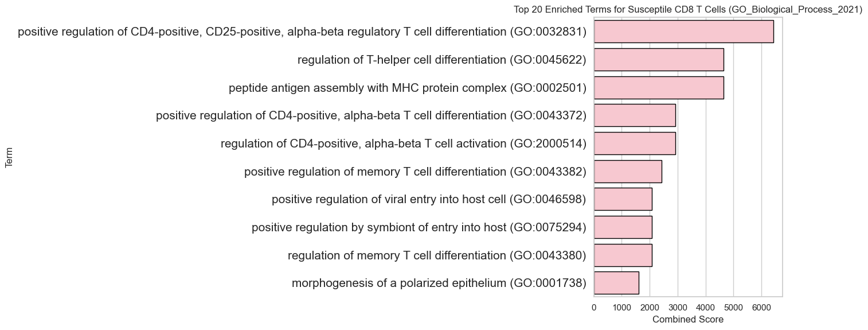Click the Term y-axis label
868x330 pixels.
(9, 157)
